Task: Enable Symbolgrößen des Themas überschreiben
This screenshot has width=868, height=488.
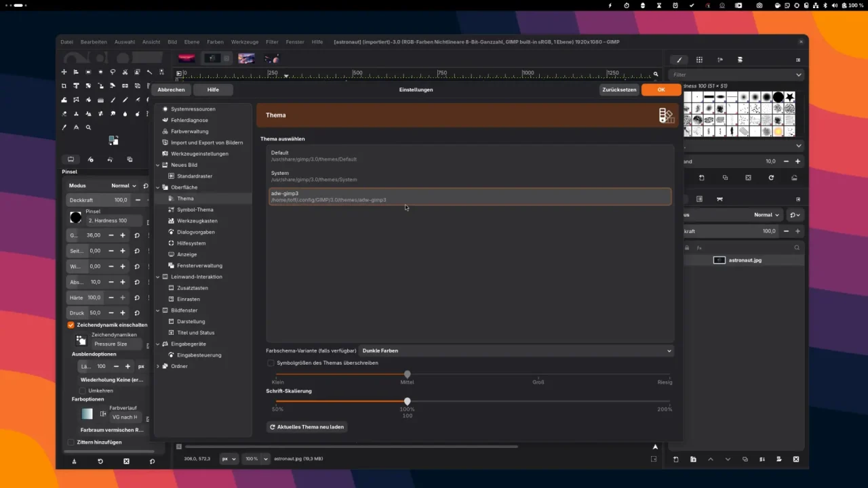Action: [x=271, y=363]
